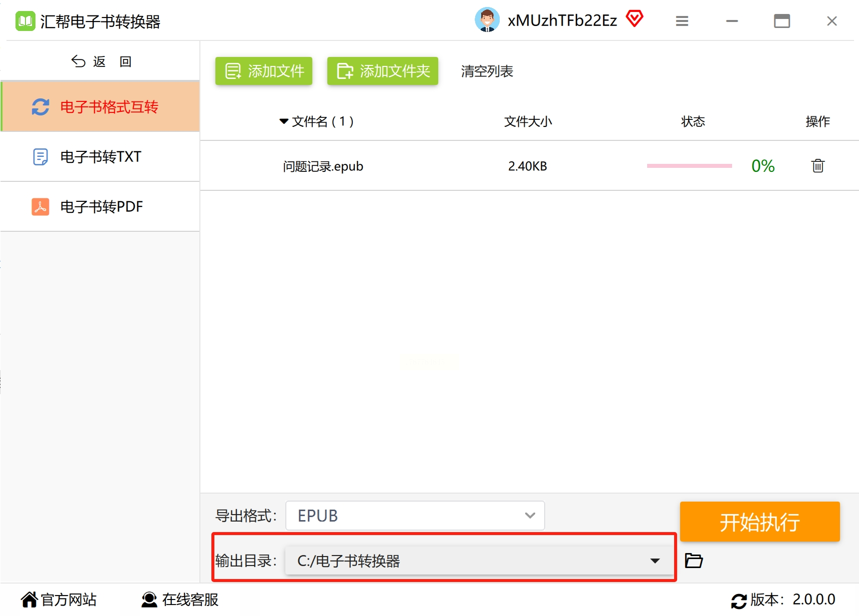Expand the 导出格式 EPUB dropdown

tap(415, 516)
